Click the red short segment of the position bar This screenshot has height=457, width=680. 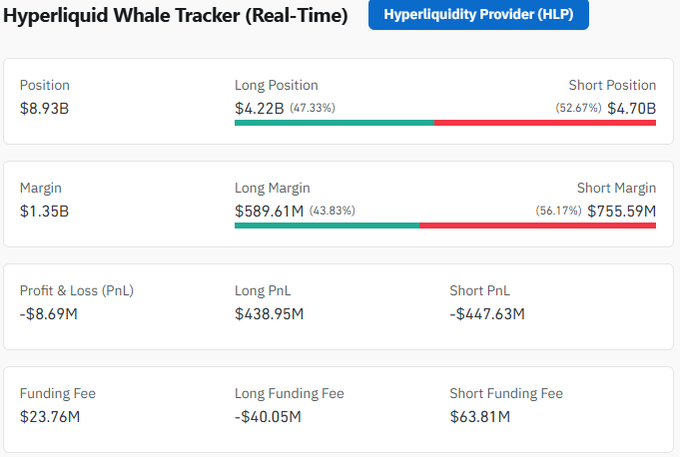(x=545, y=123)
